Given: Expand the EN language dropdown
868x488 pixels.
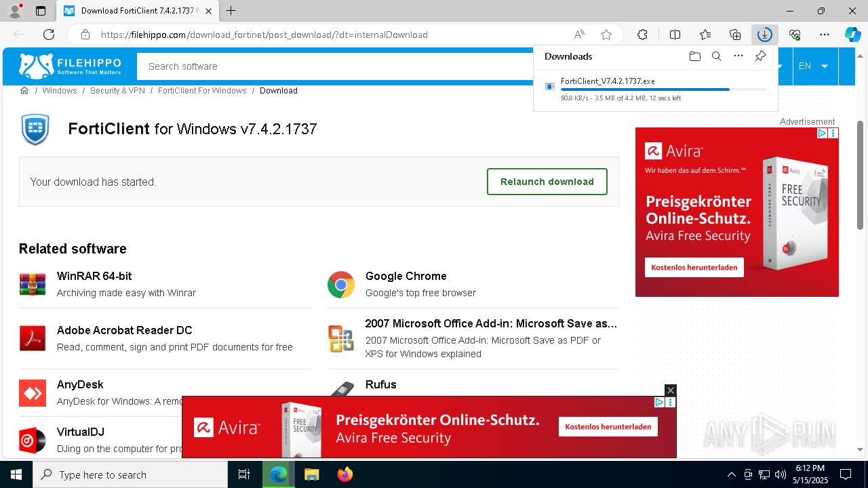Looking at the screenshot, I should [813, 66].
